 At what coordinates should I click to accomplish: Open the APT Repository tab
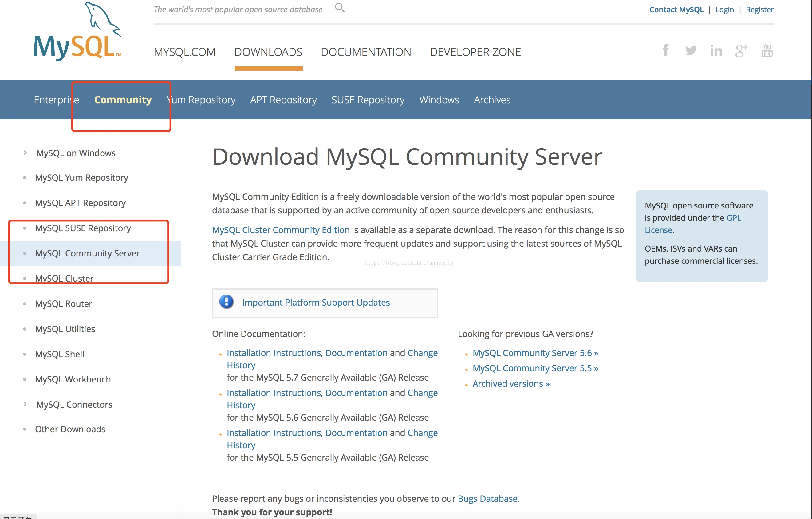(284, 100)
